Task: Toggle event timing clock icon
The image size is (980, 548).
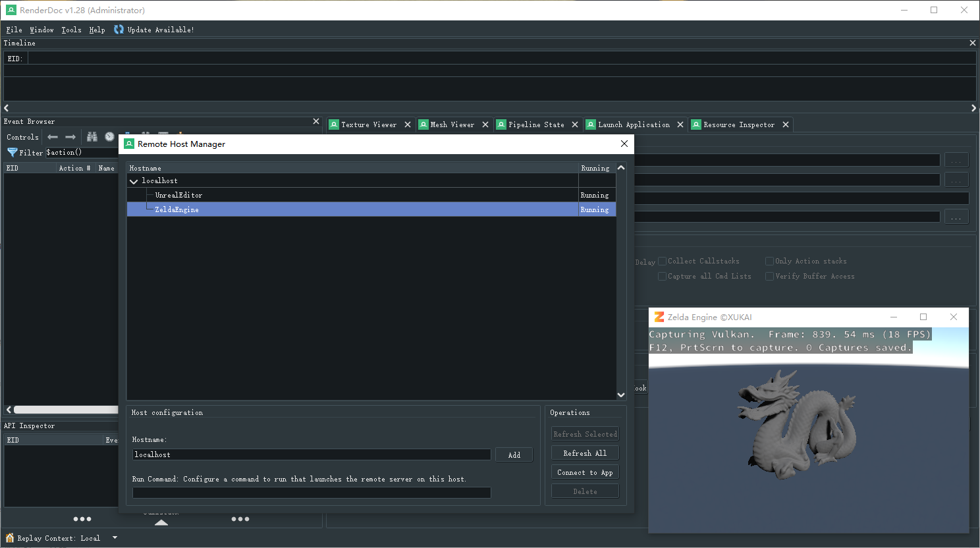Action: [x=109, y=137]
